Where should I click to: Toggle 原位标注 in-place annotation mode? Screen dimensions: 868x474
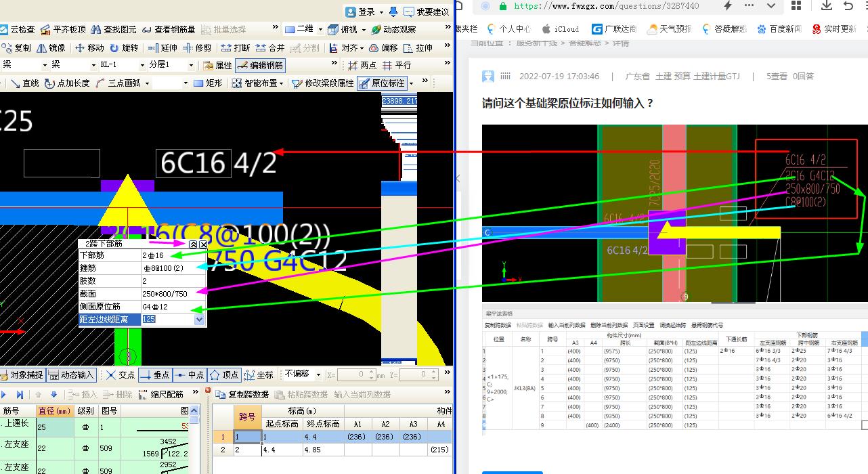click(x=383, y=83)
